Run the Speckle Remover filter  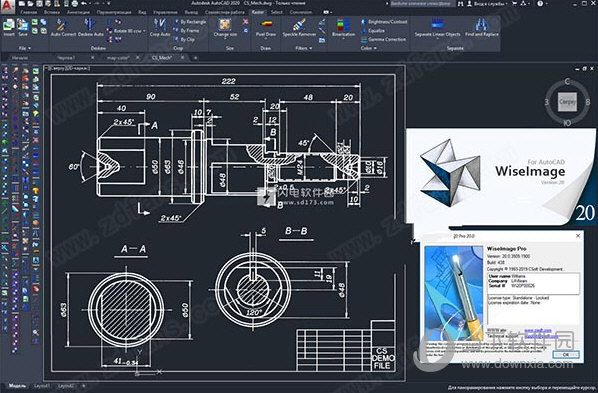click(x=299, y=27)
